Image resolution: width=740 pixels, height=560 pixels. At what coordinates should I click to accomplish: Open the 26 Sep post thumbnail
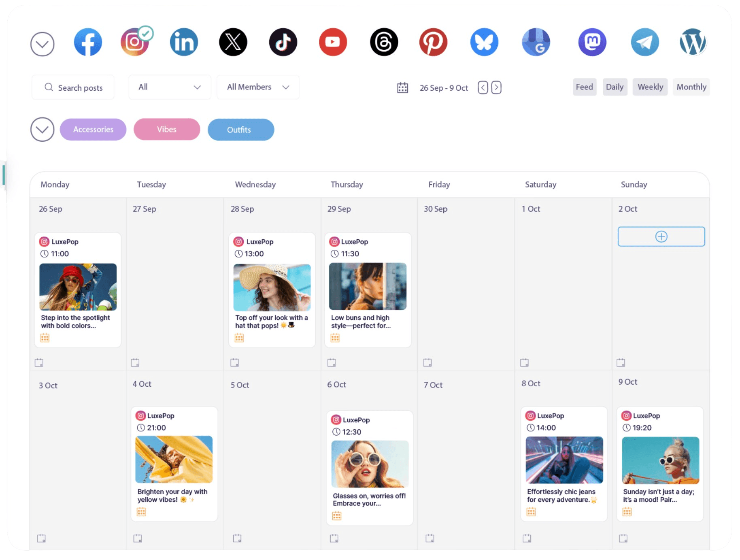78,287
